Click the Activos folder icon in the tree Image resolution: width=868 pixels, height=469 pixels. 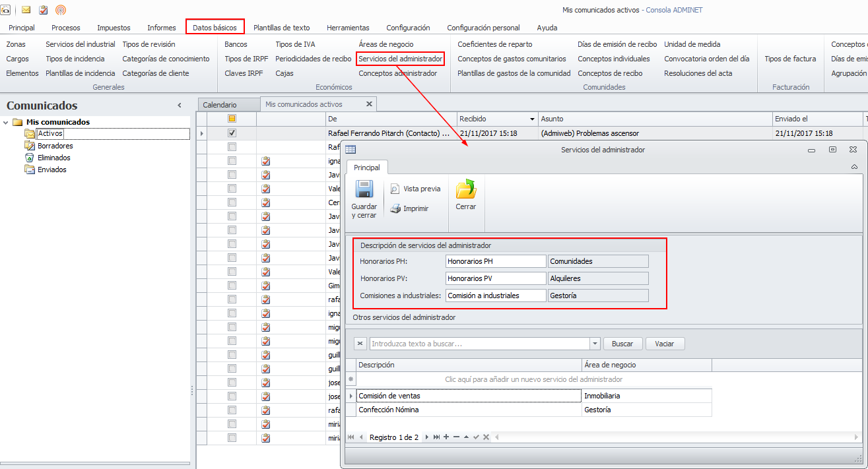coord(29,134)
